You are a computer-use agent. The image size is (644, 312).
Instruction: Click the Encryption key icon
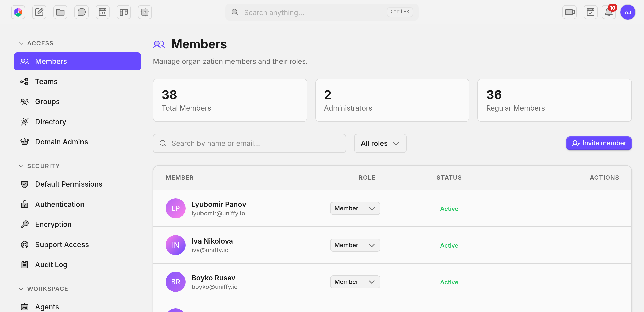pos(24,224)
